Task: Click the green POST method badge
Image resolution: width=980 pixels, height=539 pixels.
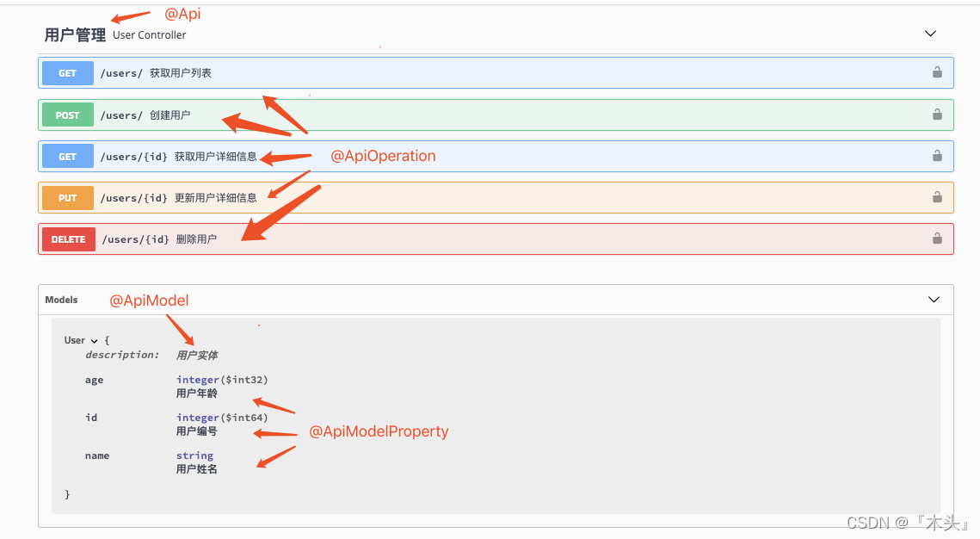Action: coord(67,115)
